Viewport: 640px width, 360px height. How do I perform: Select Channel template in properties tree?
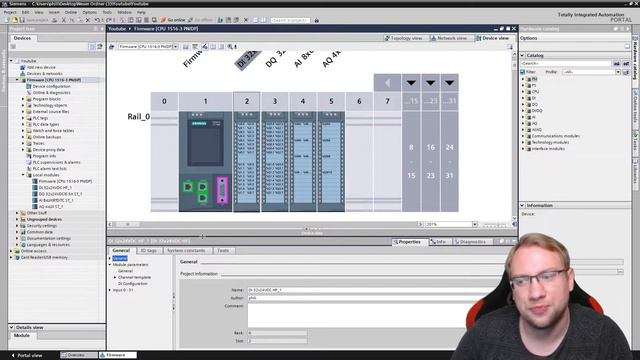click(134, 277)
